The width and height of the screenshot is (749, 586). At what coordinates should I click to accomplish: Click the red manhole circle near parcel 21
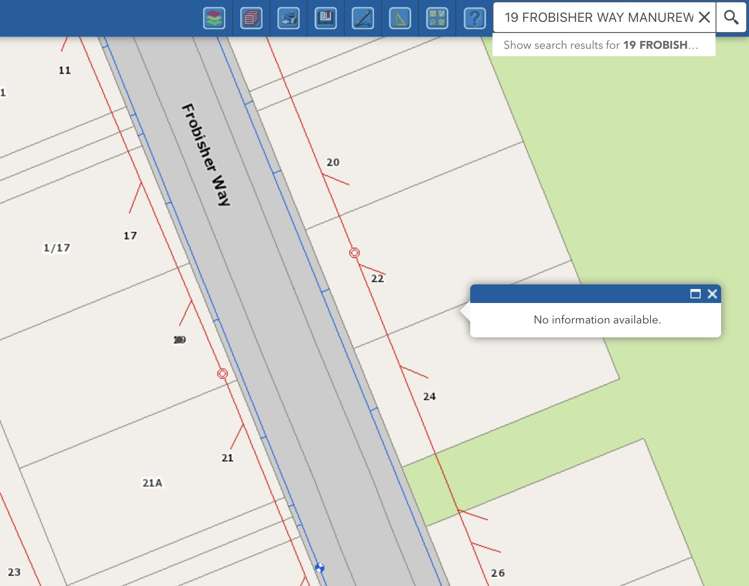[222, 373]
